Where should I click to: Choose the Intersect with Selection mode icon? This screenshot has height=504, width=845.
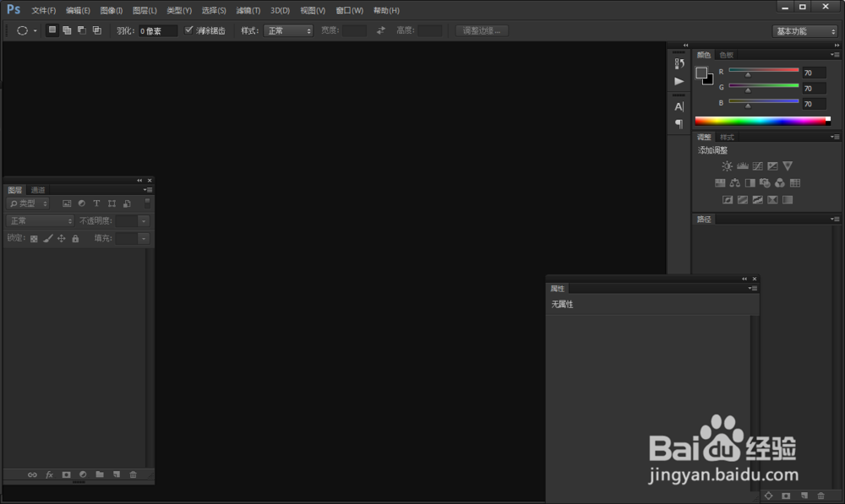click(97, 30)
